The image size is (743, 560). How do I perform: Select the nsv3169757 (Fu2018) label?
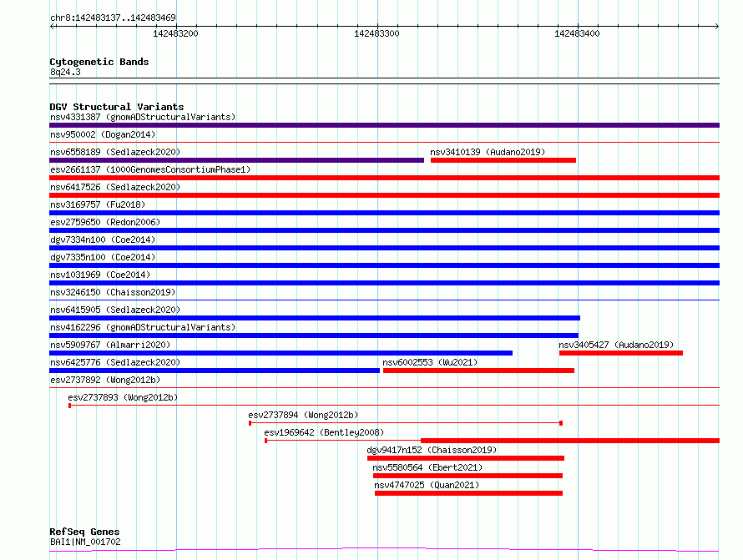click(98, 204)
